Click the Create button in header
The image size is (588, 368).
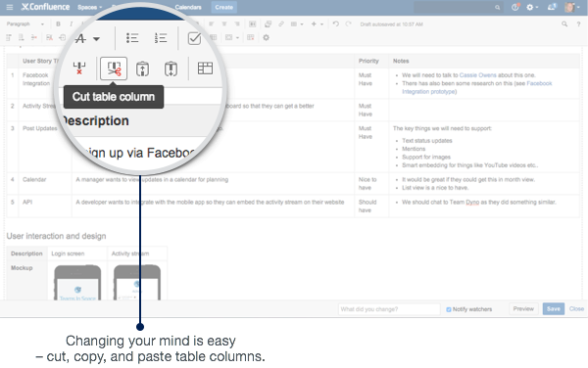pyautogui.click(x=223, y=7)
